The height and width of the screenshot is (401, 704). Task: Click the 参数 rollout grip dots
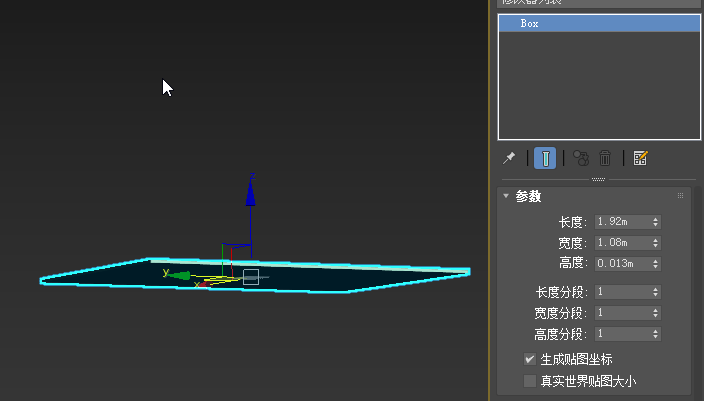coord(680,196)
